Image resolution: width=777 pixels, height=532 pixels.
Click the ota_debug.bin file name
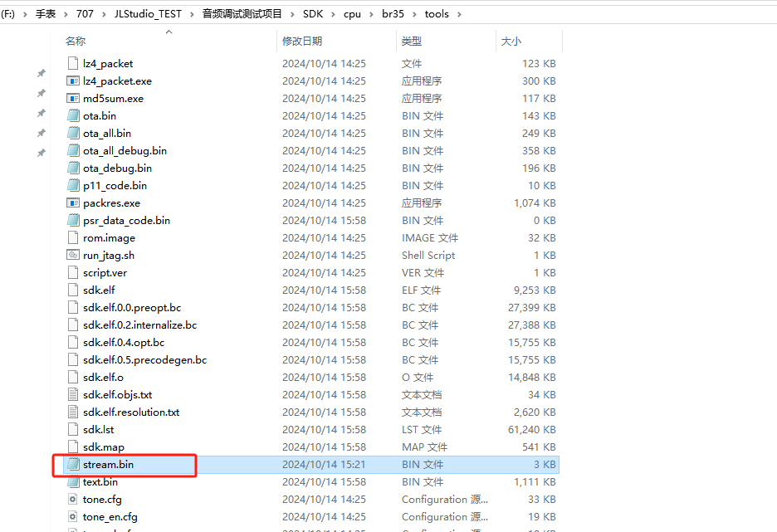pyautogui.click(x=117, y=168)
